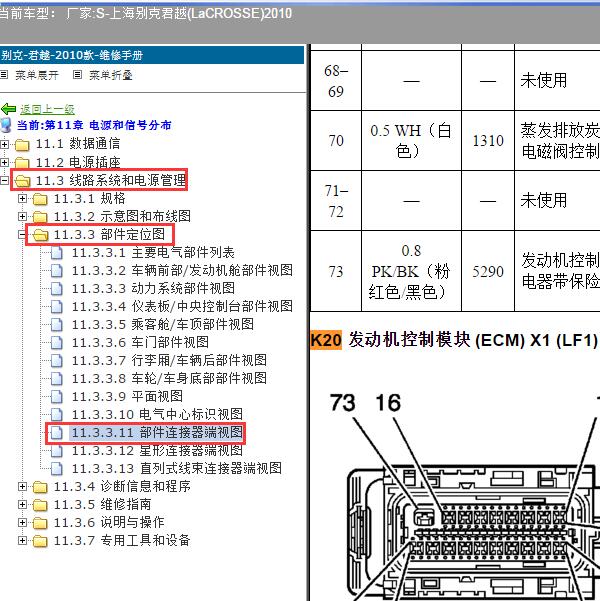
Task: Open 11.3.3.3 动力系统部件视图
Action: point(153,289)
